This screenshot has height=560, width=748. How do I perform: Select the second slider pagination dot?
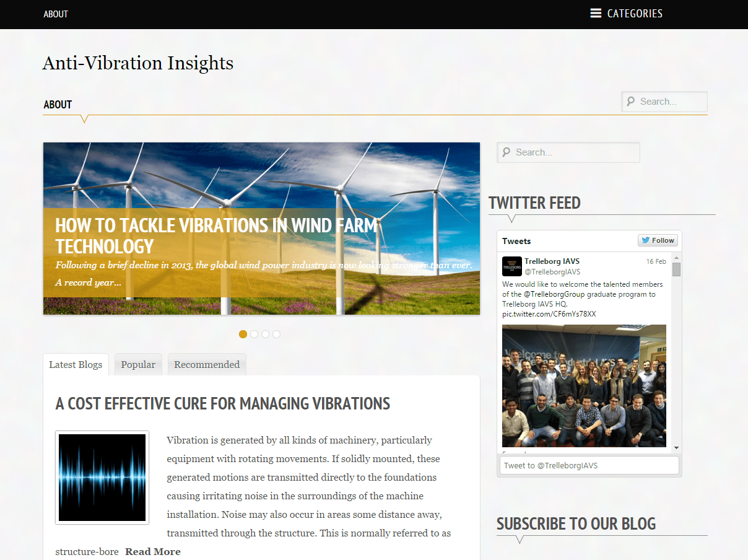pos(254,334)
